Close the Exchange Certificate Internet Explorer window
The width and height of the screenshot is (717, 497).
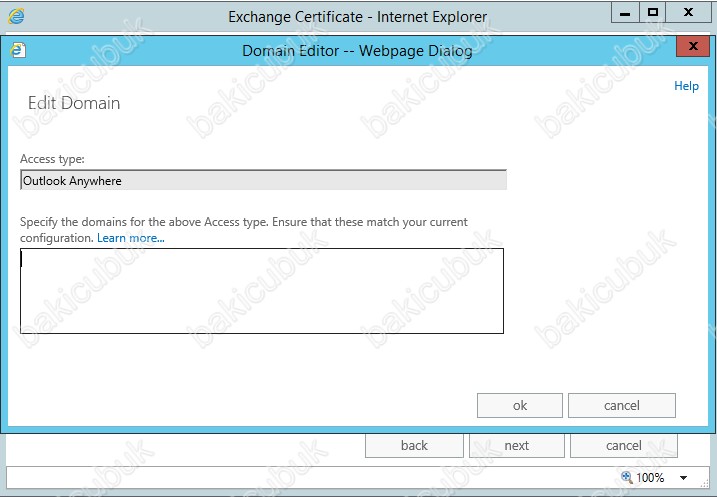[x=688, y=13]
